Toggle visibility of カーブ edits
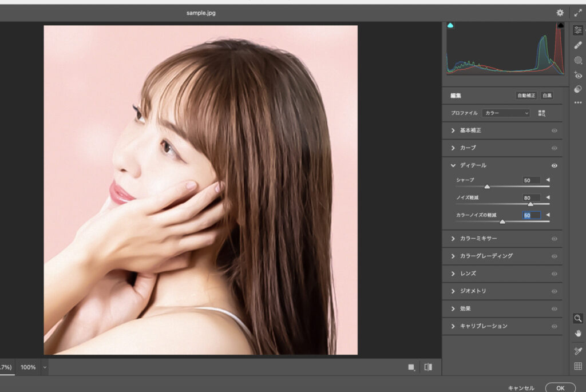Screen dimensions: 586x392 click(554, 148)
